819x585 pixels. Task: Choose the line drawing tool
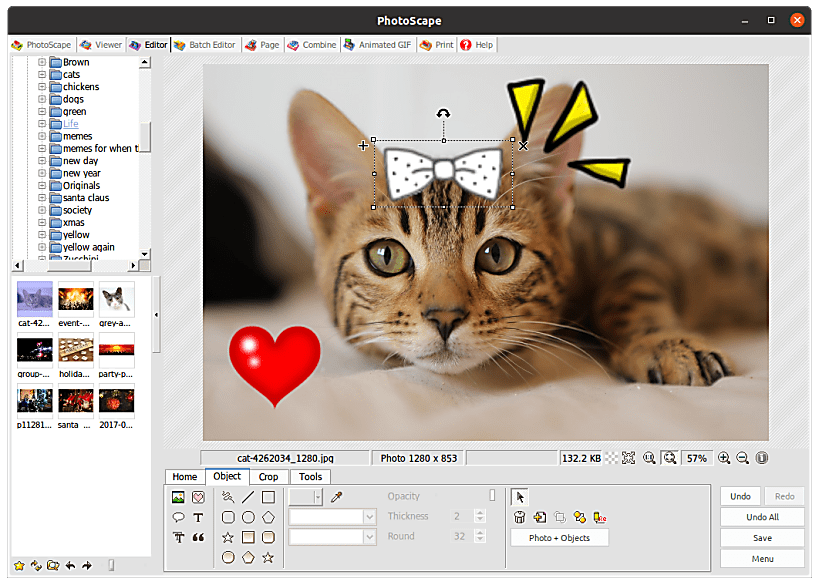click(248, 497)
